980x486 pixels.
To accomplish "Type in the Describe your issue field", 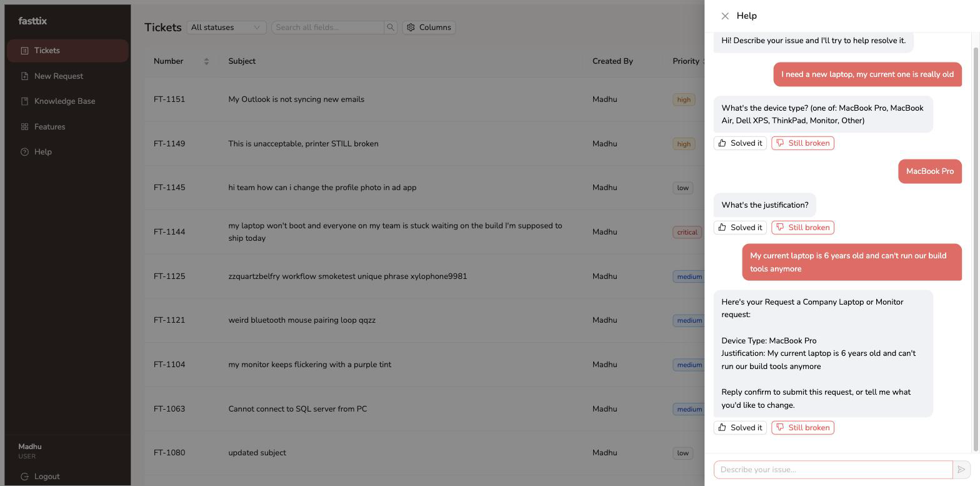I will tap(833, 470).
